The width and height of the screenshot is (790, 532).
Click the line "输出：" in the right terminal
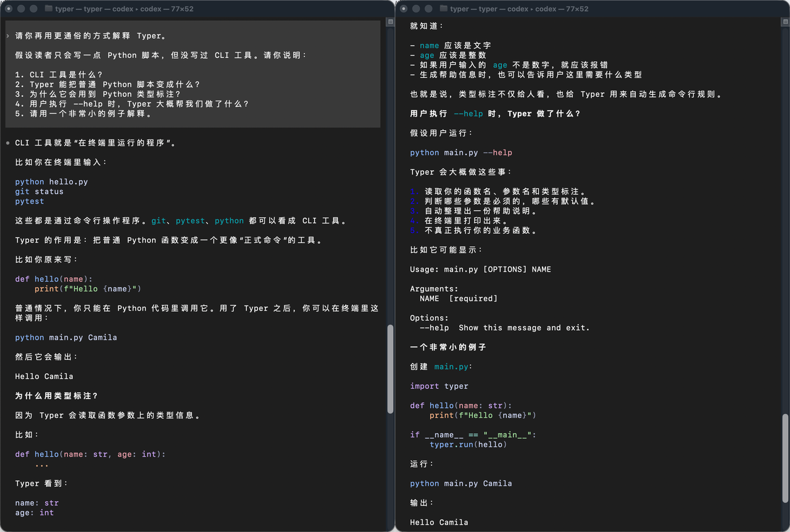tap(422, 503)
